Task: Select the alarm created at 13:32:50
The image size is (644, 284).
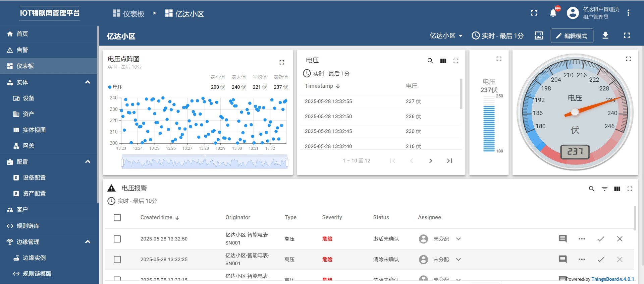Action: click(117, 239)
